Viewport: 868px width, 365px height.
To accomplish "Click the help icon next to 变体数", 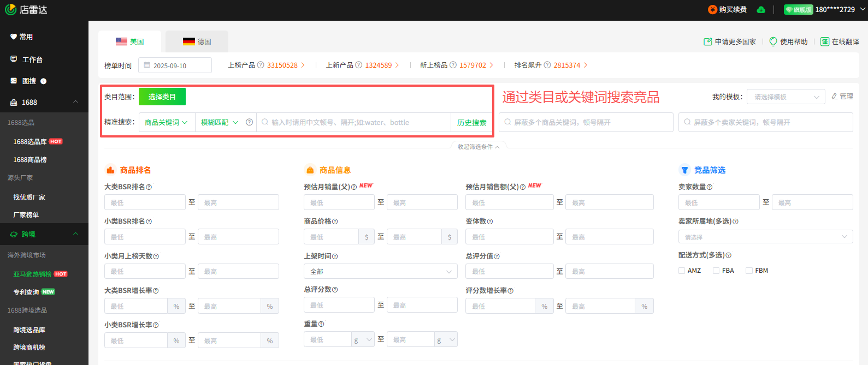I will click(x=490, y=222).
